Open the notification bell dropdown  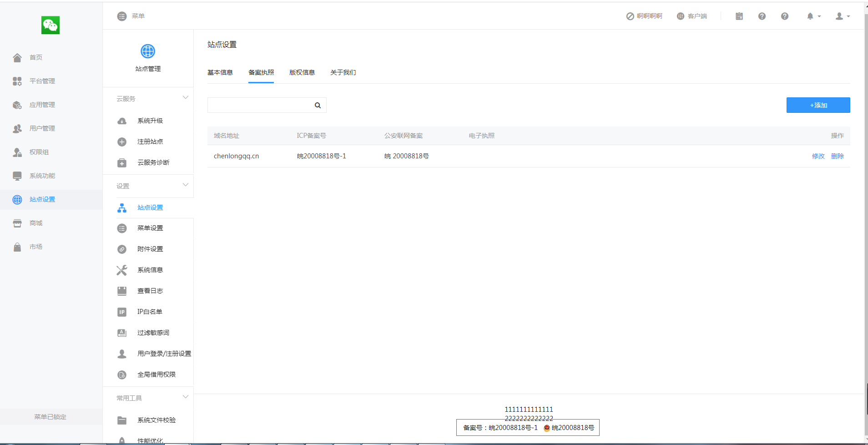tap(813, 16)
